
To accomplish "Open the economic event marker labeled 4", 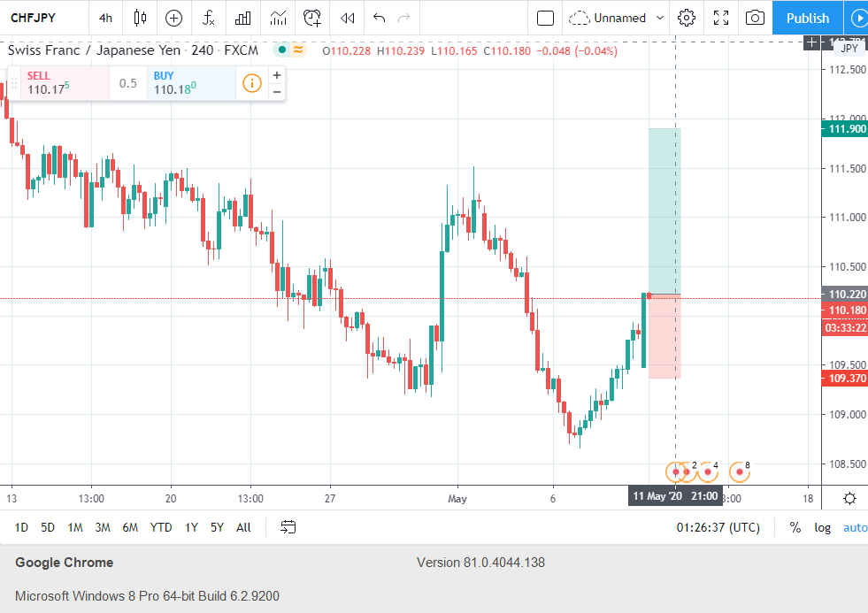I will click(708, 472).
